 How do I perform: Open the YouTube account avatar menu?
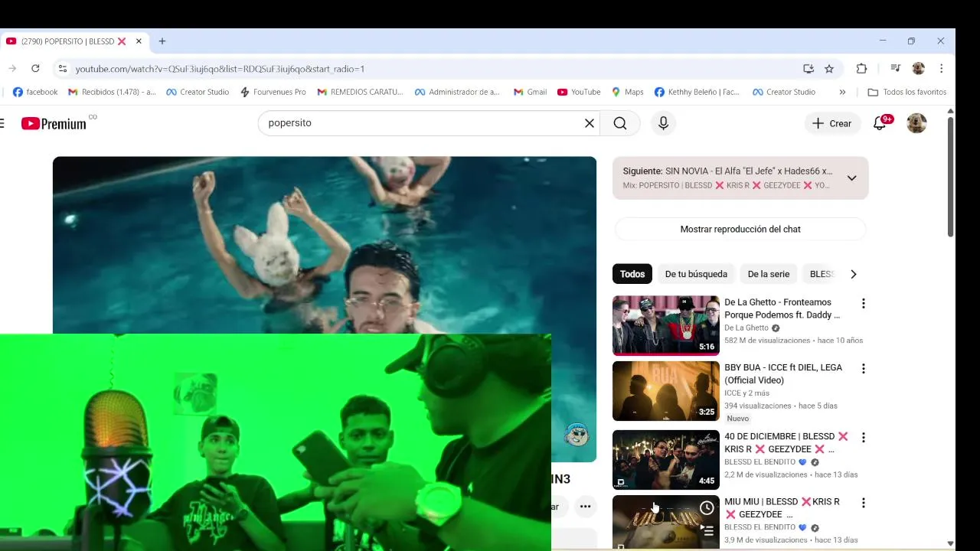[x=916, y=123]
